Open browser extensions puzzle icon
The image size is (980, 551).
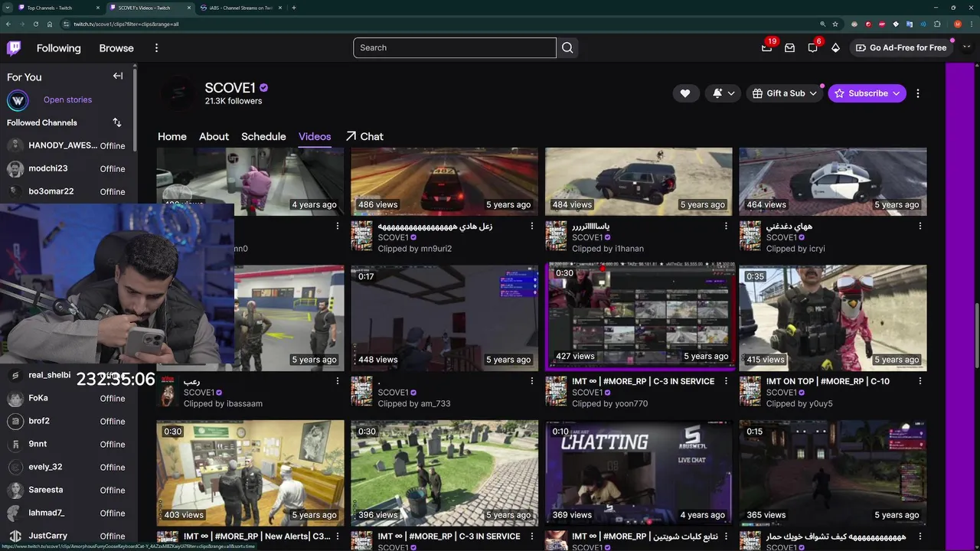pos(937,24)
